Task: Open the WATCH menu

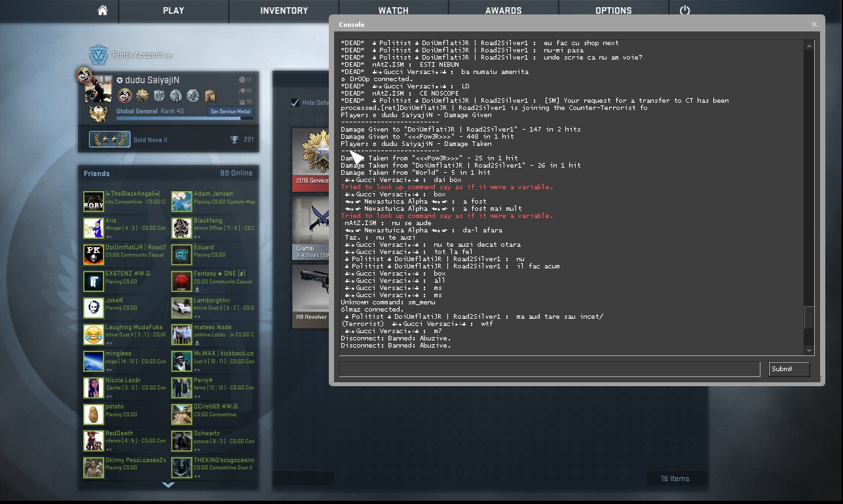Action: [x=393, y=10]
